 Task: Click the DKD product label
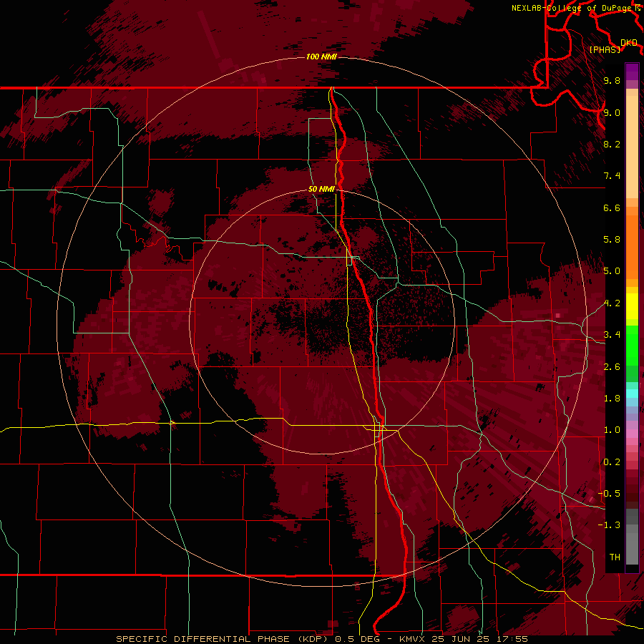pyautogui.click(x=629, y=43)
